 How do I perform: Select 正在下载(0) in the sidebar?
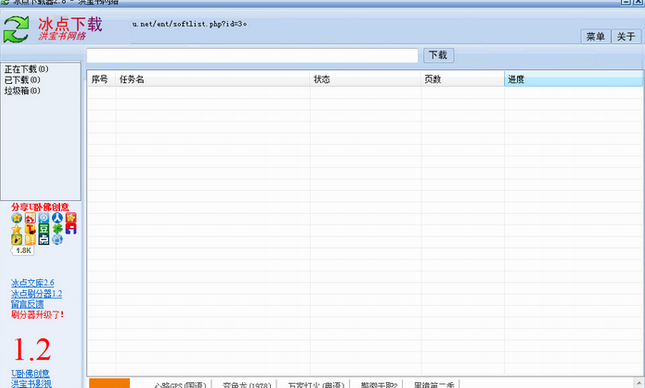point(26,69)
